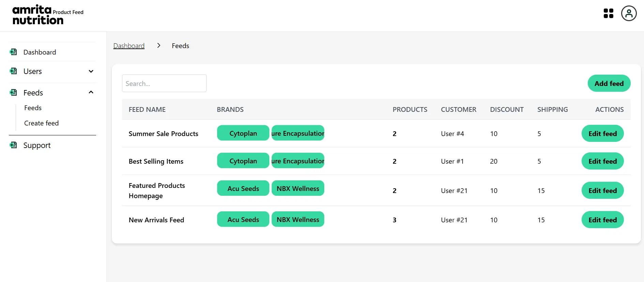Select the Summer Sale Products feed name

pos(163,134)
